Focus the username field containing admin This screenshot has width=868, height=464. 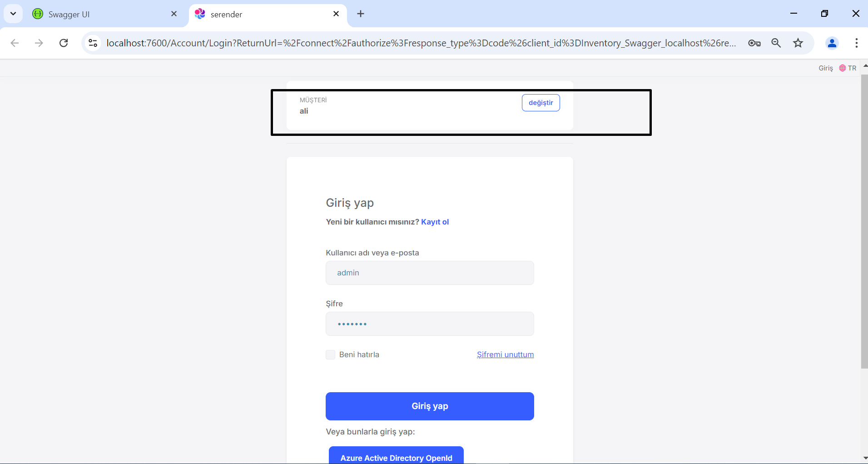pyautogui.click(x=430, y=273)
